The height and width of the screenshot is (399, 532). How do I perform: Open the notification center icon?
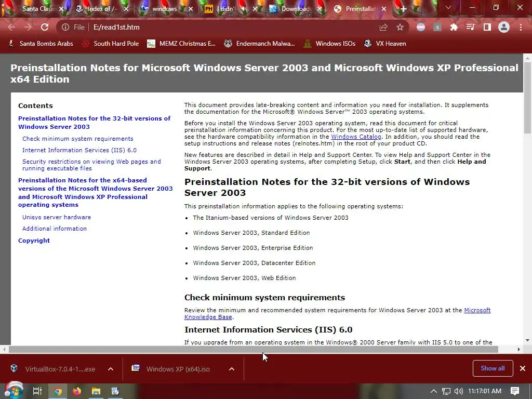tap(515, 391)
